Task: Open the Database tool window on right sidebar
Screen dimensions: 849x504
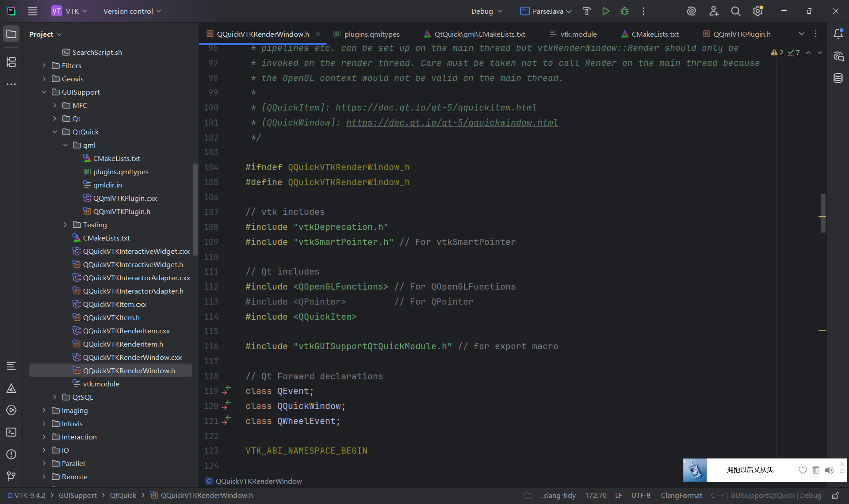Action: click(x=838, y=78)
